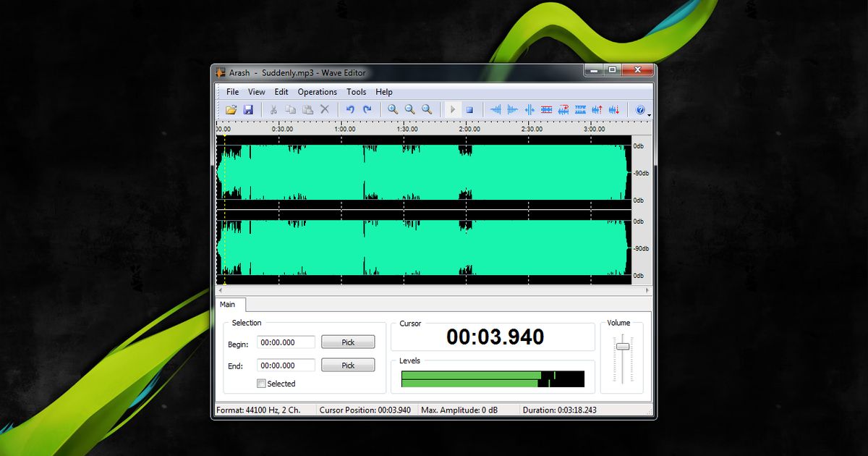Click the 1:00.00 mark on timeline ruler
The image size is (868, 456).
tap(344, 129)
